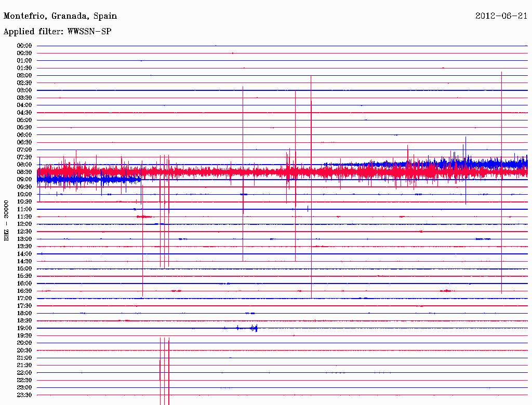Select the 03:30 time label
532x405 pixels.
24,98
